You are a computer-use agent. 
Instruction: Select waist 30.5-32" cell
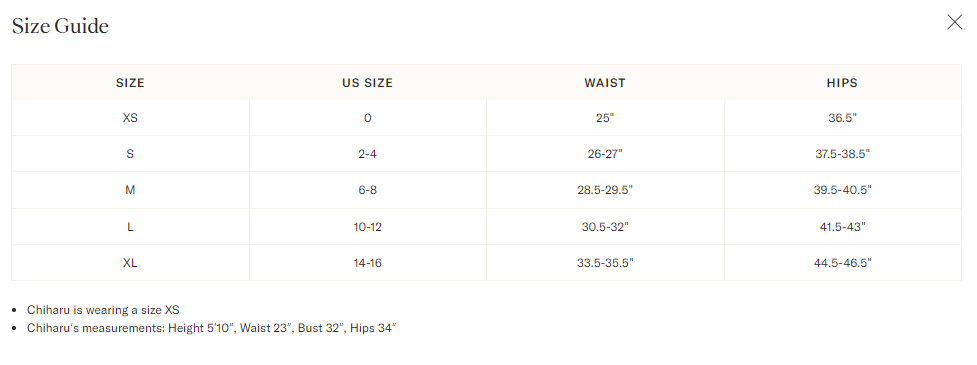(x=605, y=227)
